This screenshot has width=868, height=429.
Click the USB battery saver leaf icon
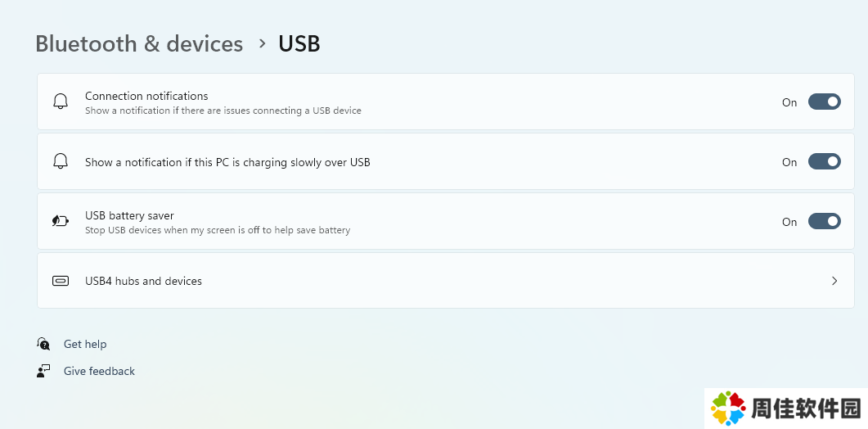coord(61,221)
